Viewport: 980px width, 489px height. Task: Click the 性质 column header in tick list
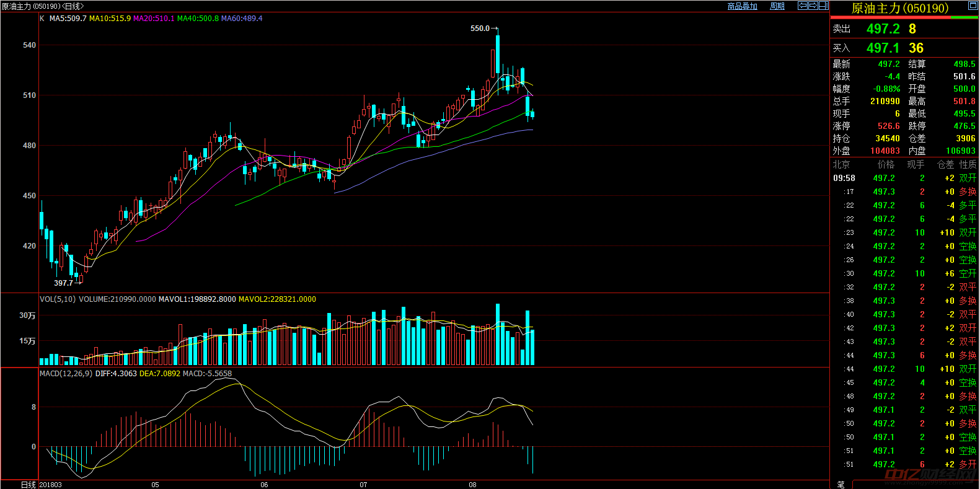tap(968, 164)
